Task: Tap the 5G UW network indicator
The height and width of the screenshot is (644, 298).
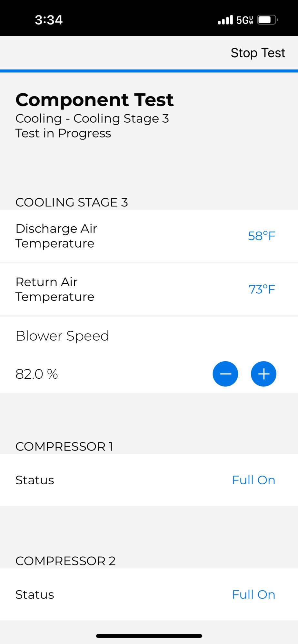Action: click(245, 20)
